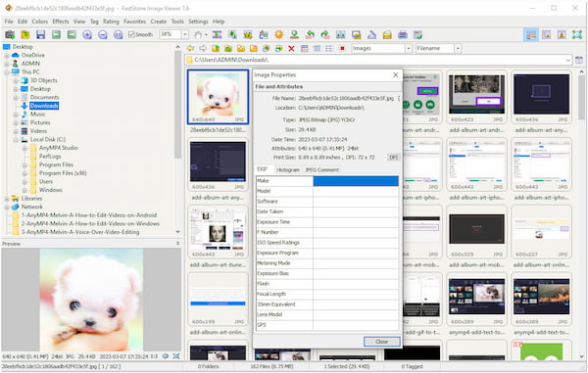Click the printer Print icon
The width and height of the screenshot is (588, 373).
click(x=403, y=35)
